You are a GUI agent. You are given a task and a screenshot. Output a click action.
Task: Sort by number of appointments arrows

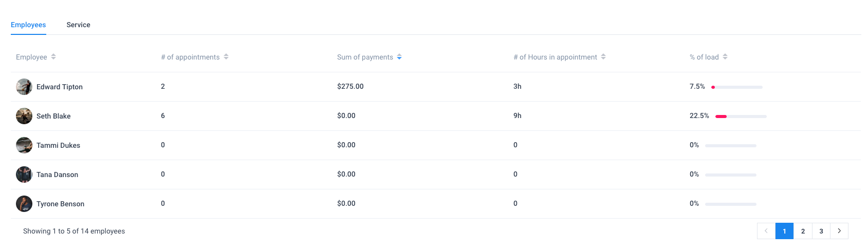click(226, 57)
